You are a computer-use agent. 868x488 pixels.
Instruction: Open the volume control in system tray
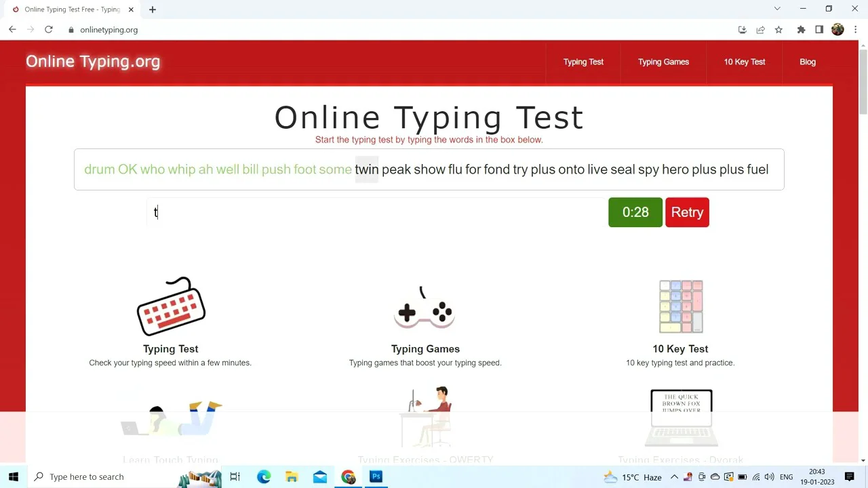pos(769,477)
